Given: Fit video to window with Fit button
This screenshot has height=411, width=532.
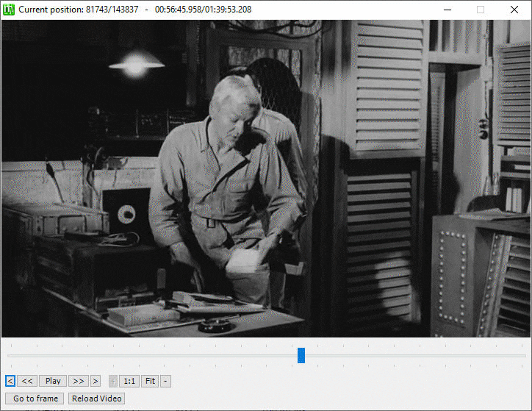Looking at the screenshot, I should pos(150,381).
